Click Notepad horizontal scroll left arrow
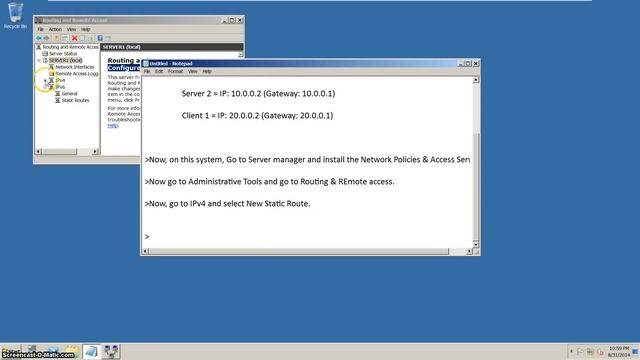Image resolution: width=640 pixels, height=360 pixels. [145, 251]
